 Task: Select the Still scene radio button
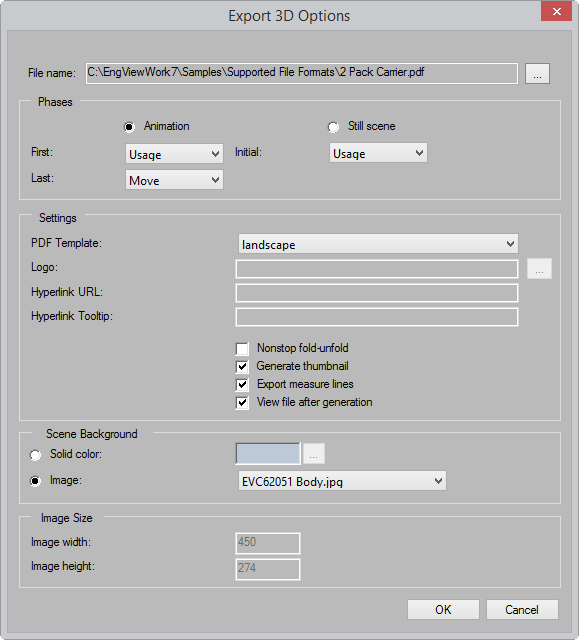click(x=333, y=127)
